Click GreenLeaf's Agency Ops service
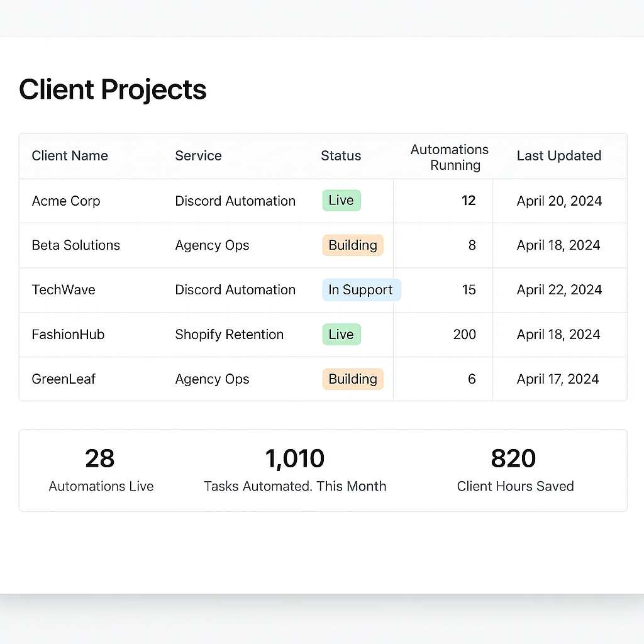The height and width of the screenshot is (644, 644). [x=212, y=379]
